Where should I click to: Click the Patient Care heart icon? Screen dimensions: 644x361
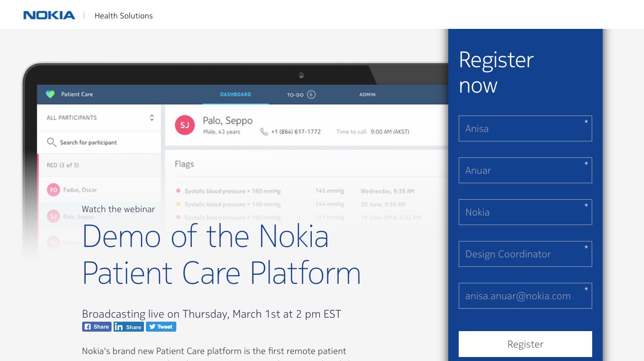coord(50,94)
